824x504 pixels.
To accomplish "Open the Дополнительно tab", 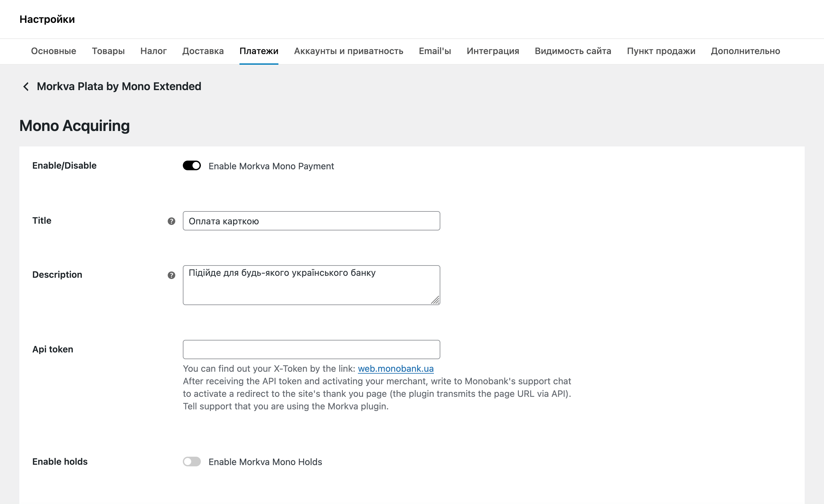I will pyautogui.click(x=745, y=51).
